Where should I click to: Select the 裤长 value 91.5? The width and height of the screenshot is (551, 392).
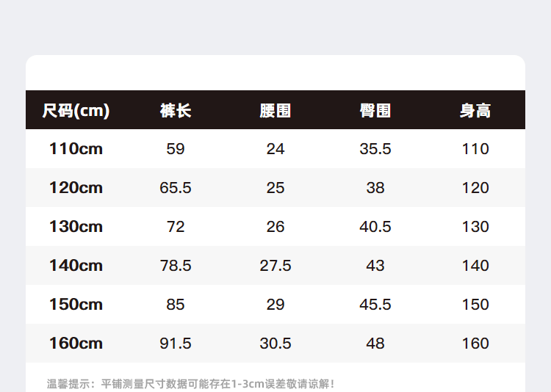coord(176,344)
